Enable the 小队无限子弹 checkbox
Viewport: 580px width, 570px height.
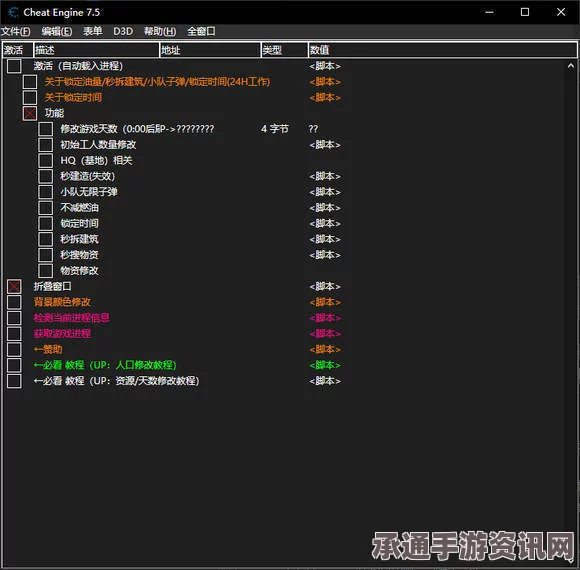point(45,192)
